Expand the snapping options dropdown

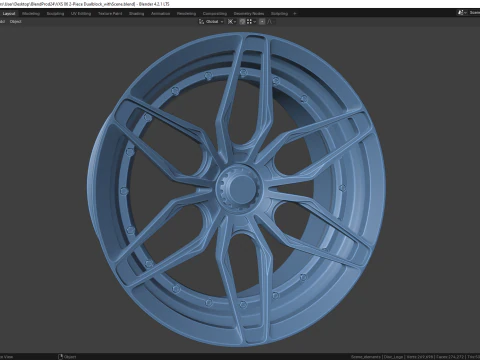[x=251, y=22]
